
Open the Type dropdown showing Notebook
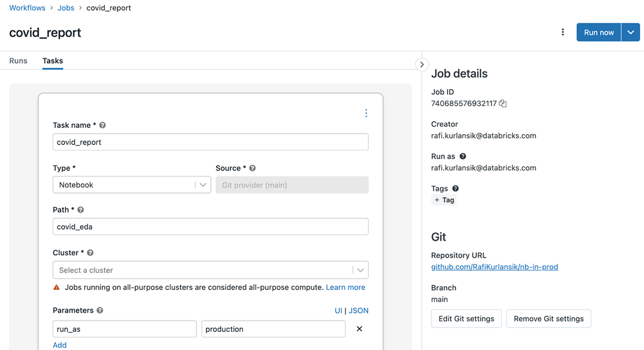(x=131, y=185)
